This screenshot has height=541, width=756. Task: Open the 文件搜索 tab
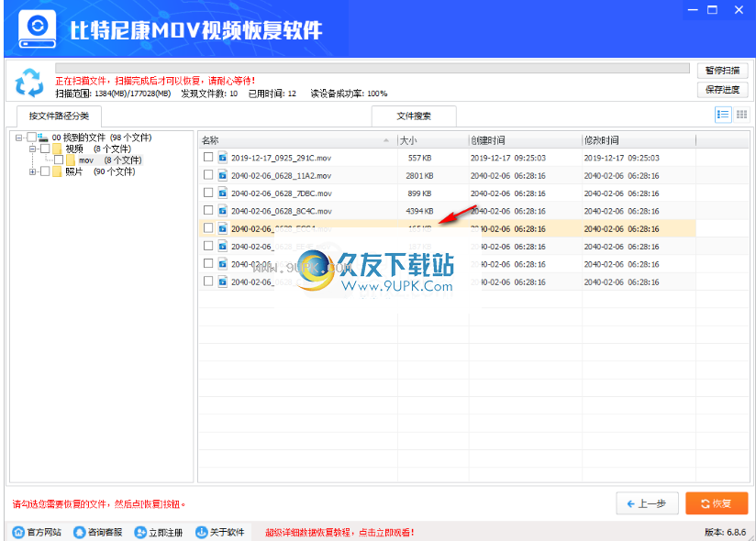coord(414,116)
